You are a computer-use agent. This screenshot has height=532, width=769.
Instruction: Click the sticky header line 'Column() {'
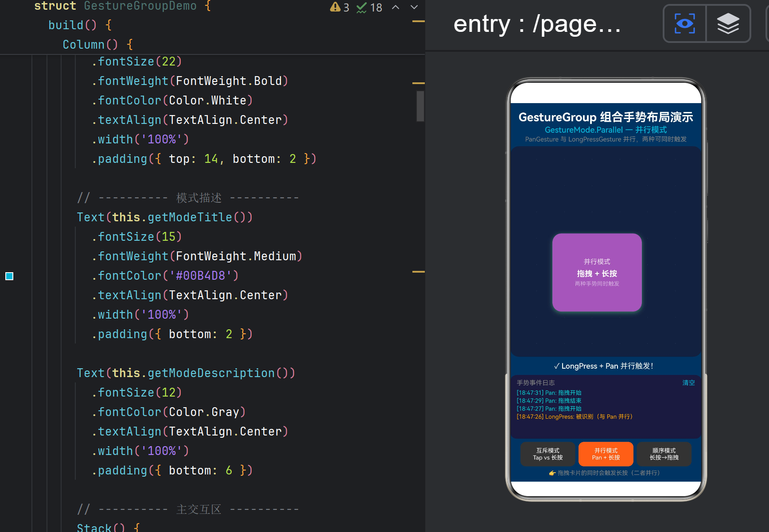click(98, 45)
